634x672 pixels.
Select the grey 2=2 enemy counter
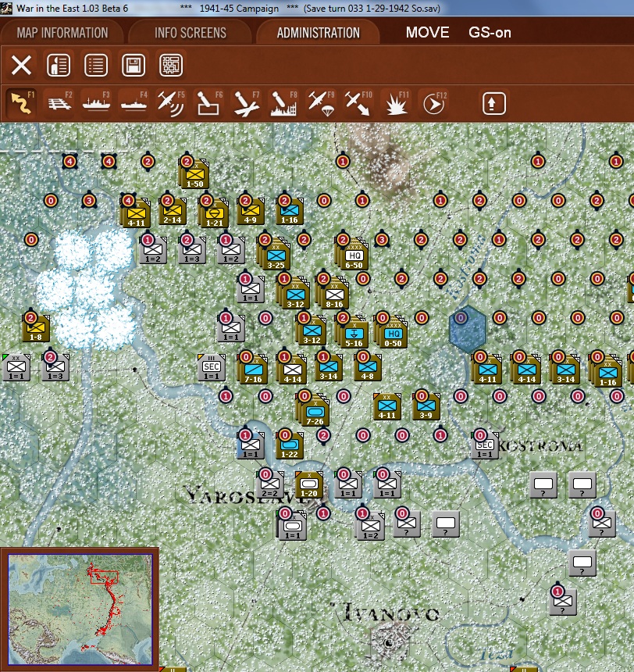pos(270,484)
